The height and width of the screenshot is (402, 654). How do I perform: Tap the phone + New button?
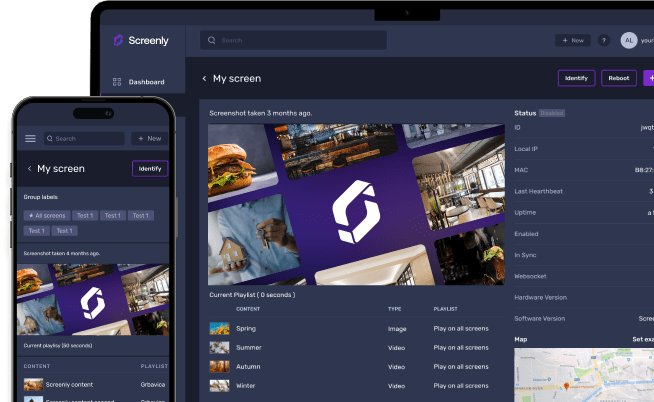[x=149, y=138]
